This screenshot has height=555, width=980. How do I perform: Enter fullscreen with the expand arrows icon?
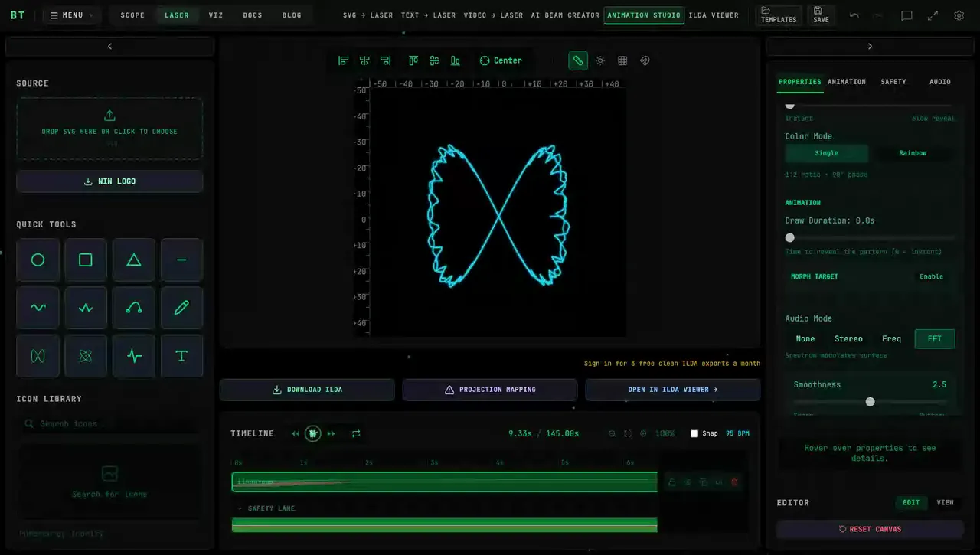[x=933, y=15]
